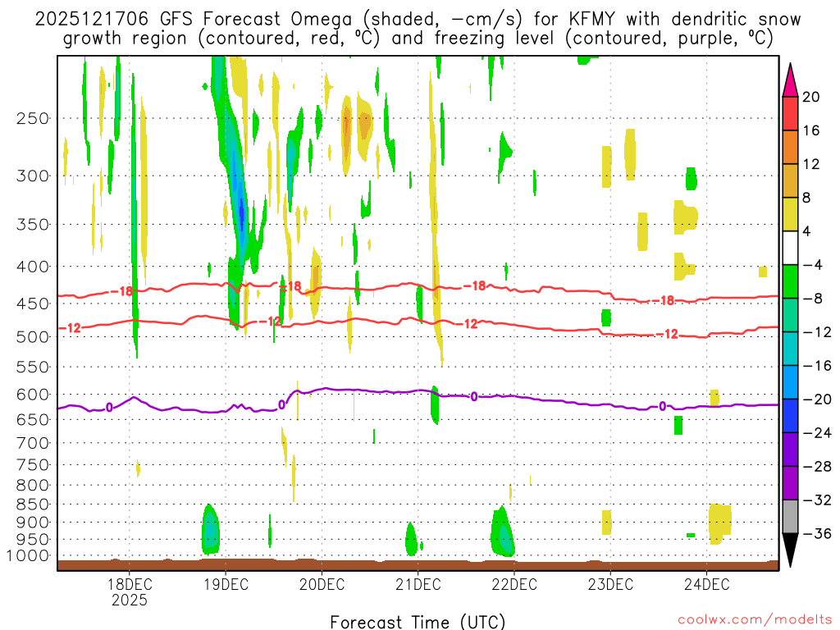Image resolution: width=840 pixels, height=630 pixels.
Task: Click the yellow colorbar segment between 4 and 8
Action: [x=790, y=214]
